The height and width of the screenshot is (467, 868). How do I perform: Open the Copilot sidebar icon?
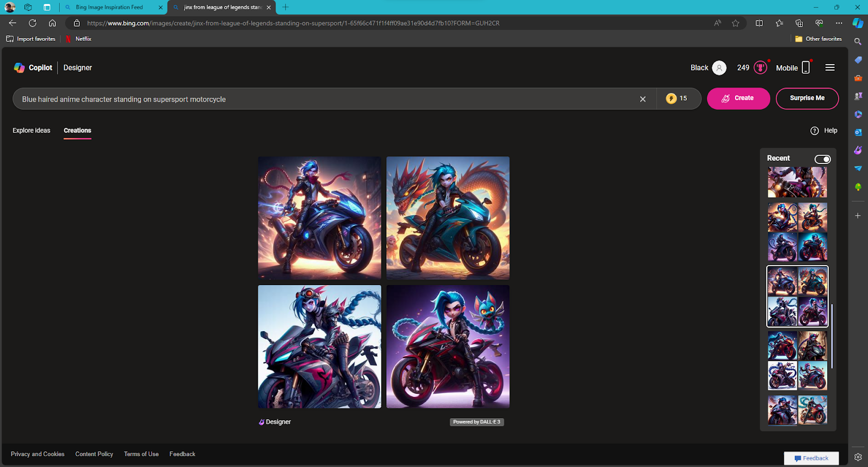[x=858, y=23]
